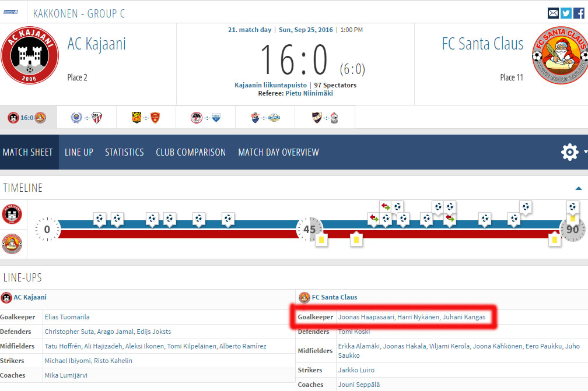Open the FC Santa Claus club crest logo
The height and width of the screenshot is (391, 588).
pyautogui.click(x=559, y=55)
